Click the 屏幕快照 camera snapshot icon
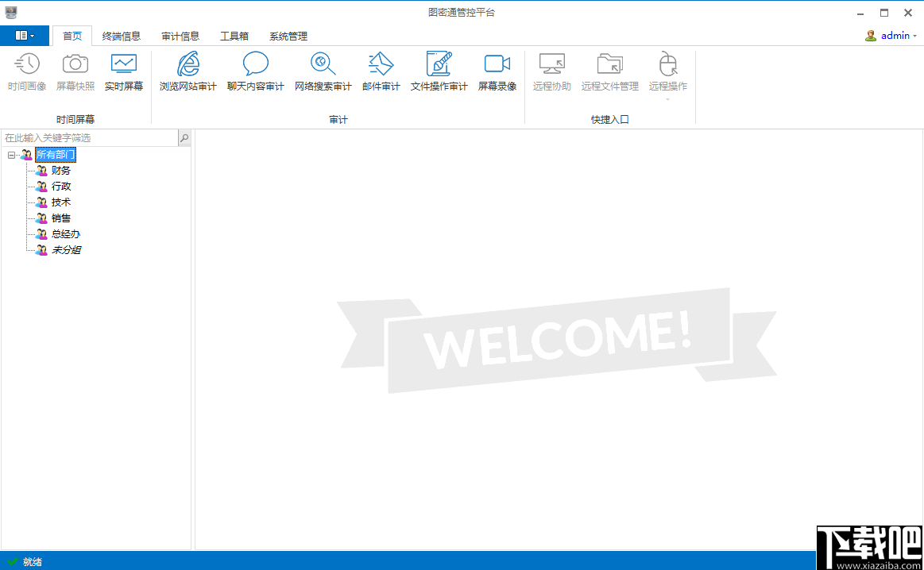The width and height of the screenshot is (924, 570). [75, 64]
